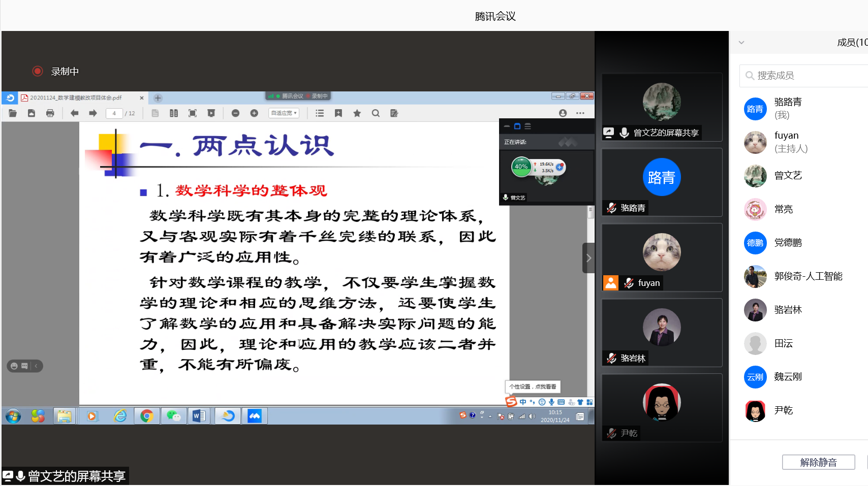The height and width of the screenshot is (486, 868).
Task: Toggle the emoji reaction button on left edge
Action: (x=14, y=366)
